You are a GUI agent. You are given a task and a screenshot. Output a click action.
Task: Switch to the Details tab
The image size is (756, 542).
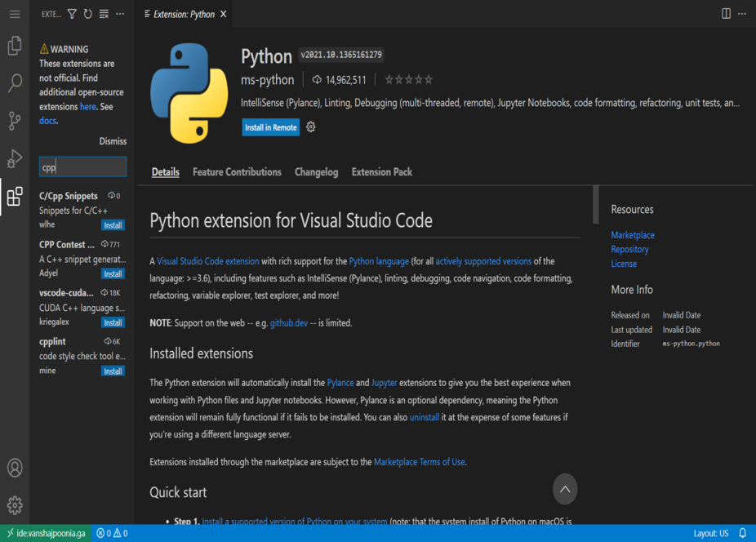pos(166,171)
